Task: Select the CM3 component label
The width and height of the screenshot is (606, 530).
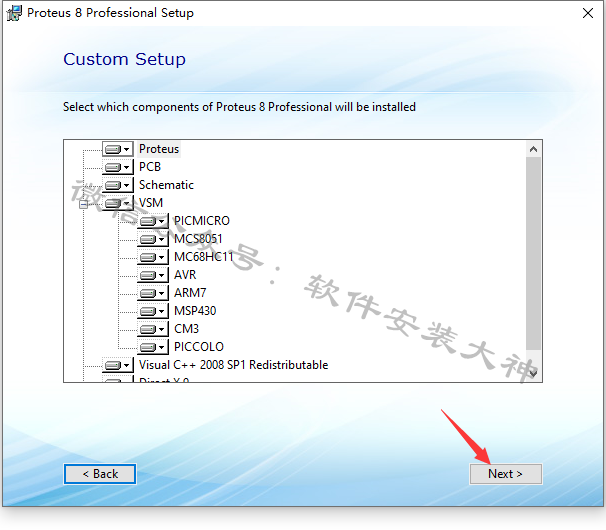Action: 186,329
